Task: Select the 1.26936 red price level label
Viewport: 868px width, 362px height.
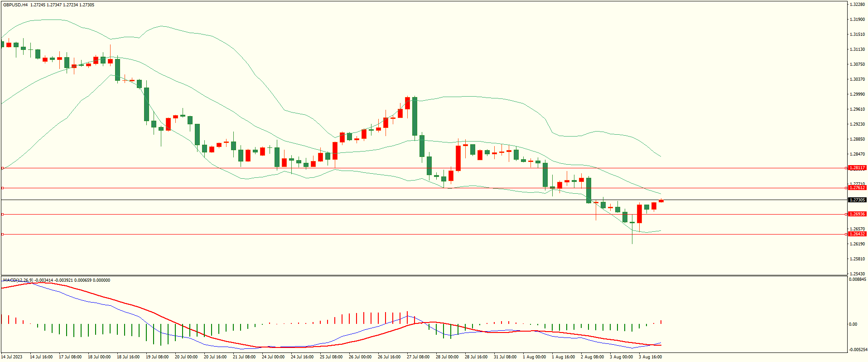Action: pyautogui.click(x=857, y=214)
